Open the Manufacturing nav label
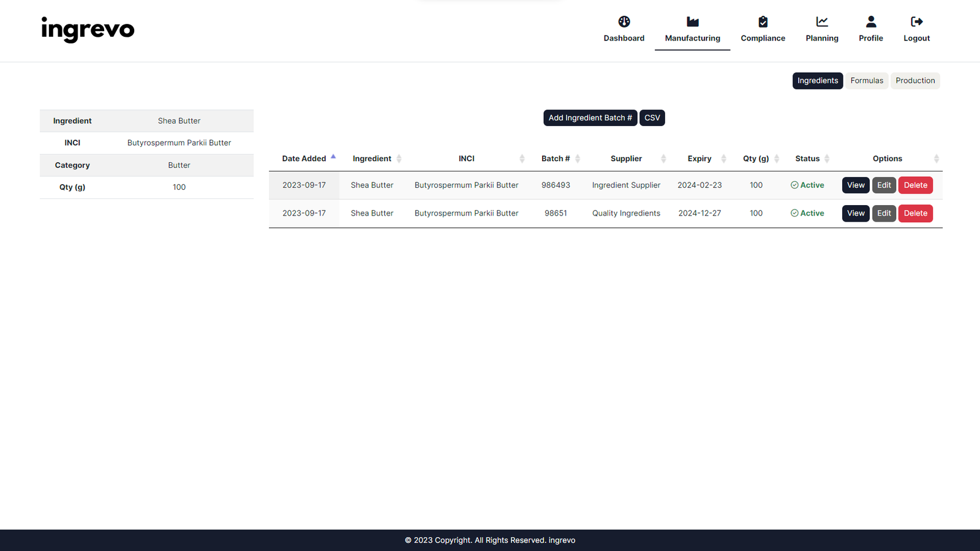980x551 pixels. pyautogui.click(x=693, y=38)
